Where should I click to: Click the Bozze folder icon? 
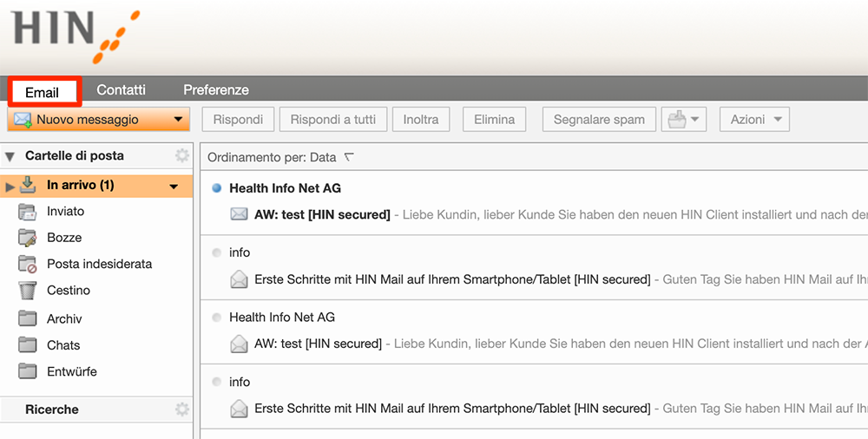point(27,238)
